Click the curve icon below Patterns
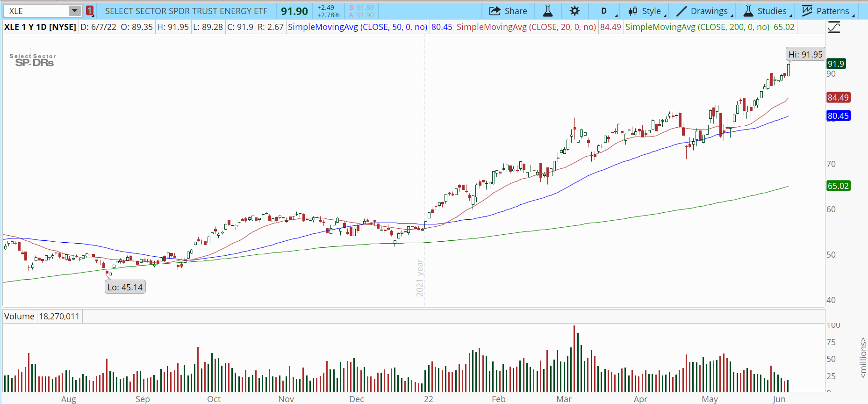Image resolution: width=868 pixels, height=404 pixels. [834, 28]
